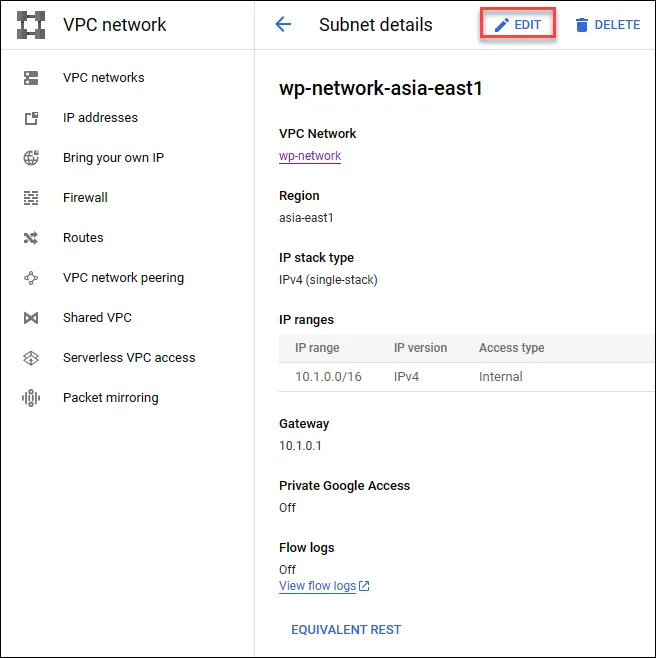Click EQUIVALENT REST button
656x658 pixels.
point(346,629)
